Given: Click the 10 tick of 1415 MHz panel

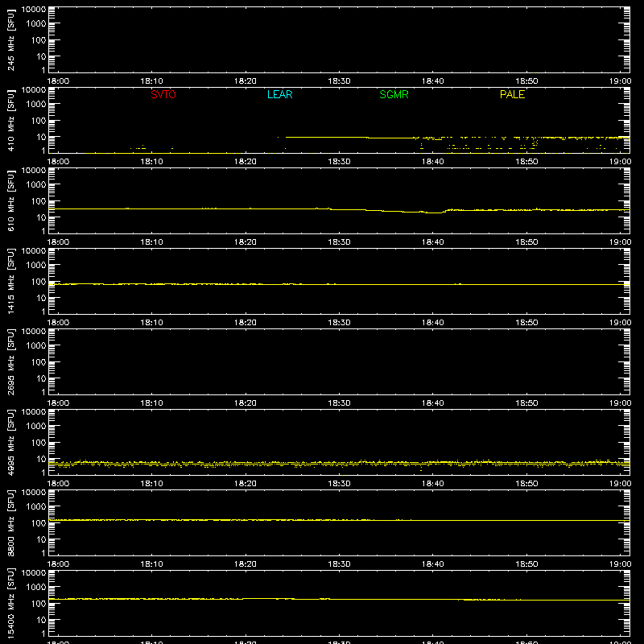Looking at the screenshot, I should click(x=41, y=298).
